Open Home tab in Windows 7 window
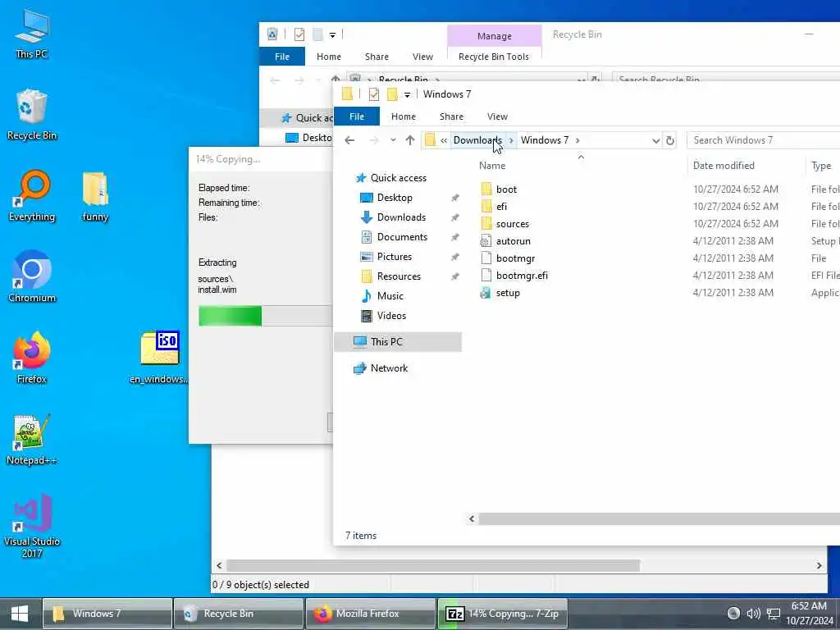 tap(404, 116)
